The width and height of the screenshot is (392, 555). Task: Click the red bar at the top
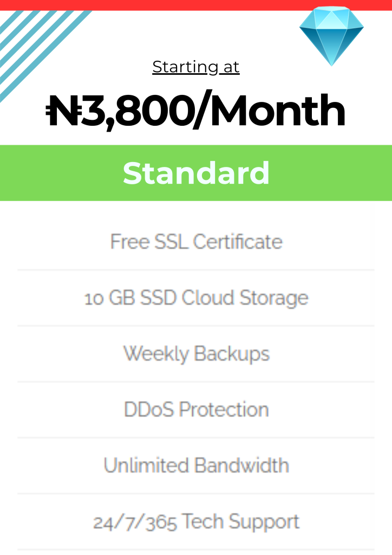coord(196,5)
